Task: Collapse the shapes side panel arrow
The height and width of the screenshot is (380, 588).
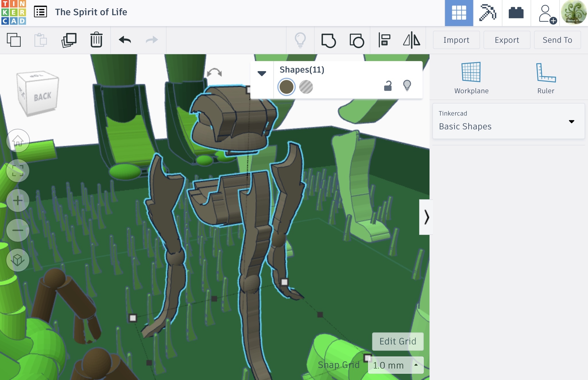Action: 426,217
